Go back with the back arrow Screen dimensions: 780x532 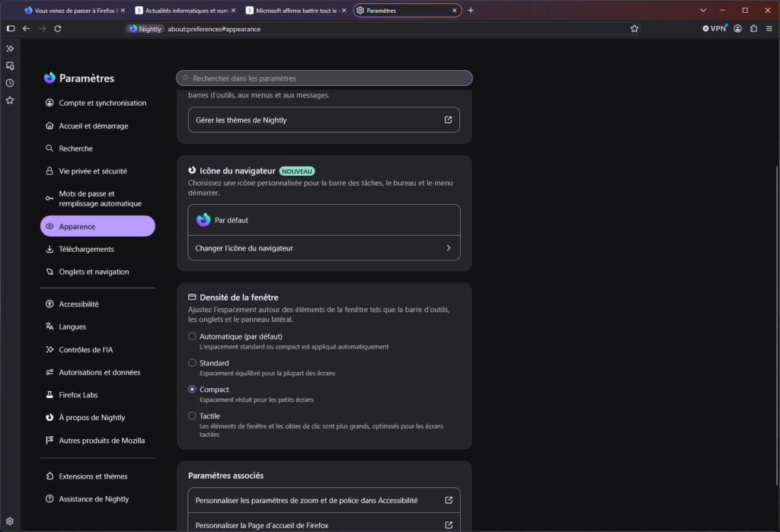[x=27, y=29]
